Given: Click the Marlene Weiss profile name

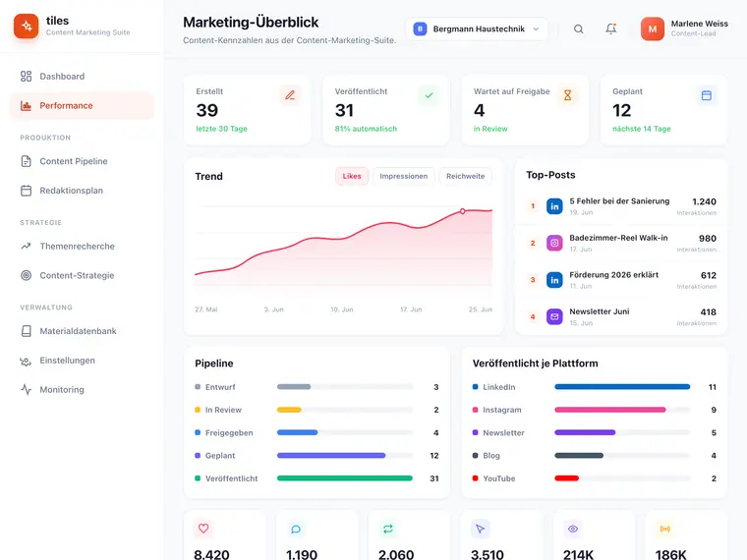Looking at the screenshot, I should [x=700, y=24].
